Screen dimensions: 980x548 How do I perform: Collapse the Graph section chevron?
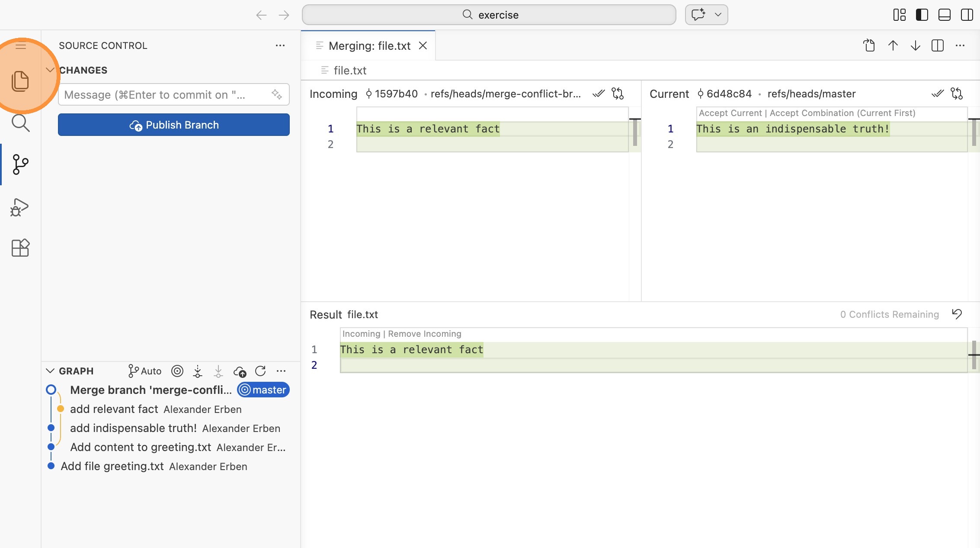tap(50, 371)
